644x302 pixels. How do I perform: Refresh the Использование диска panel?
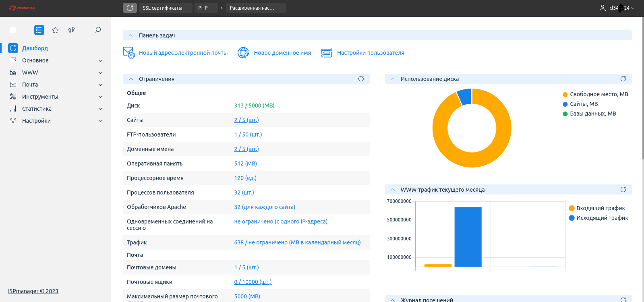tap(623, 79)
